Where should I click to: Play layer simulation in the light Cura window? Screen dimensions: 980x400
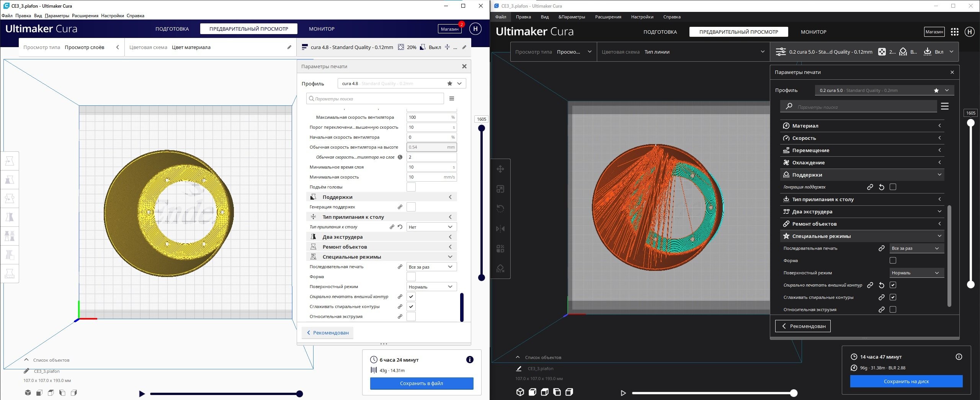pyautogui.click(x=142, y=393)
